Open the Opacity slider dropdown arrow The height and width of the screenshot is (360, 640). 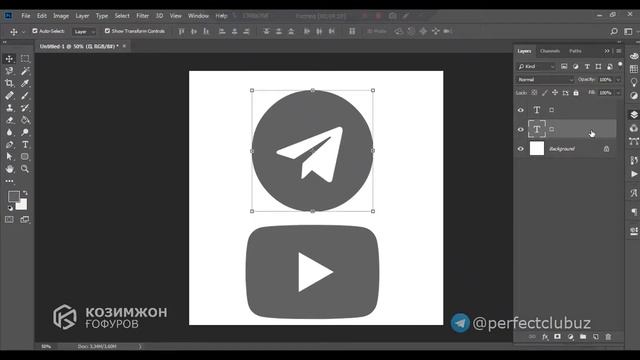tap(618, 80)
